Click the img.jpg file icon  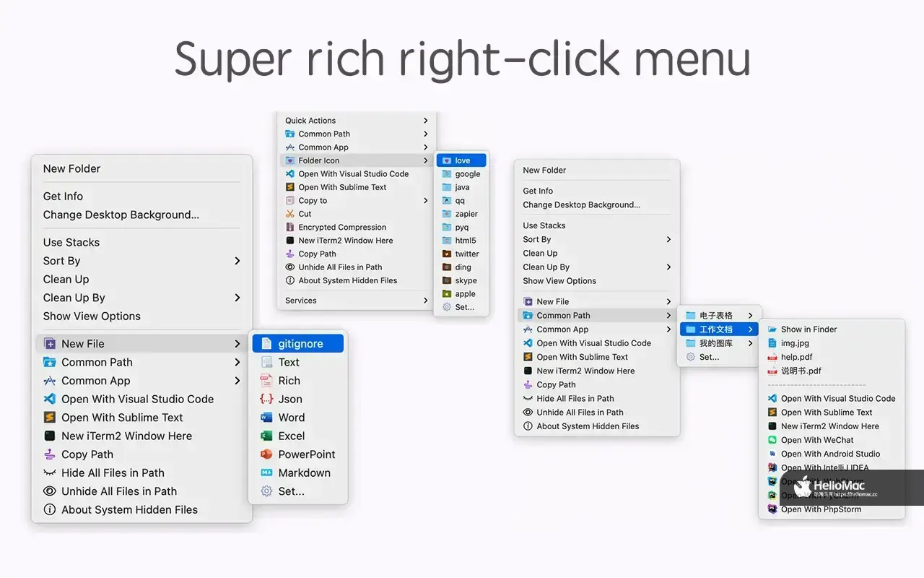click(x=772, y=343)
